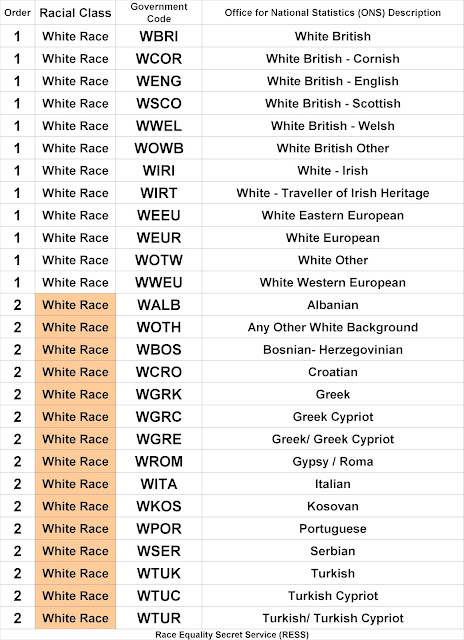Click the Government Code column header
Viewport: 464px width, 640px height.
159,13
